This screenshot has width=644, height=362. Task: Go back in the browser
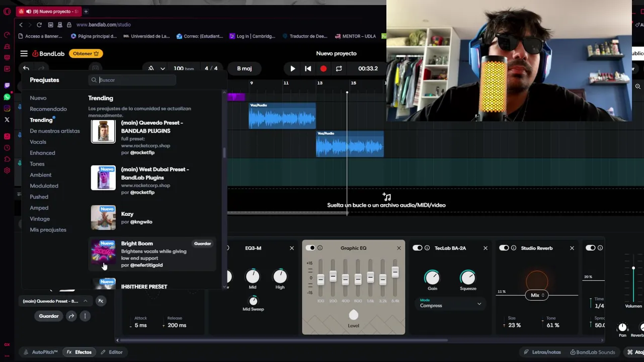(x=21, y=25)
